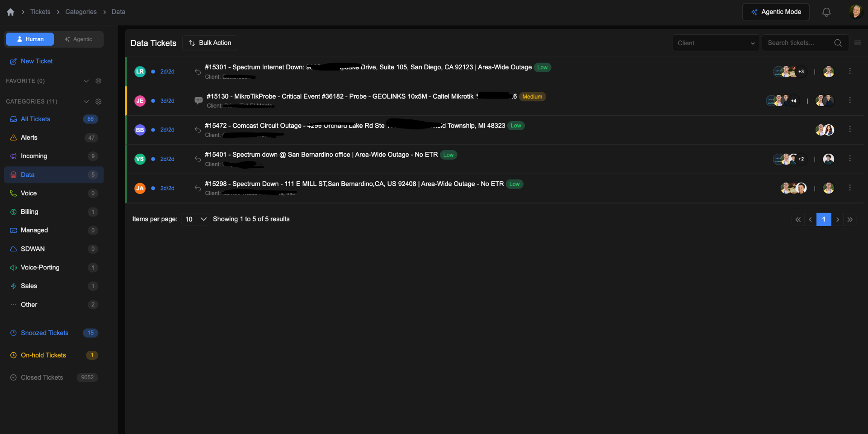Screen dimensions: 868x434
Task: Jump to the last page with double-arrow control
Action: coord(850,219)
